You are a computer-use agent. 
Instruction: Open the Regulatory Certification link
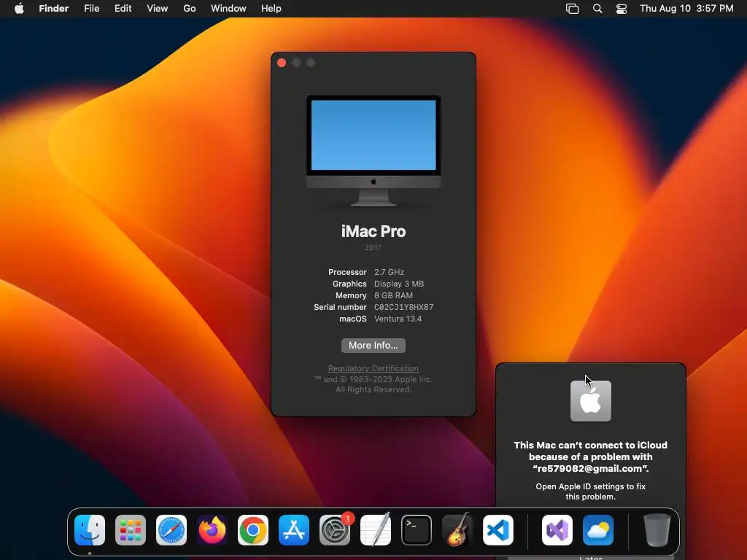pos(373,368)
